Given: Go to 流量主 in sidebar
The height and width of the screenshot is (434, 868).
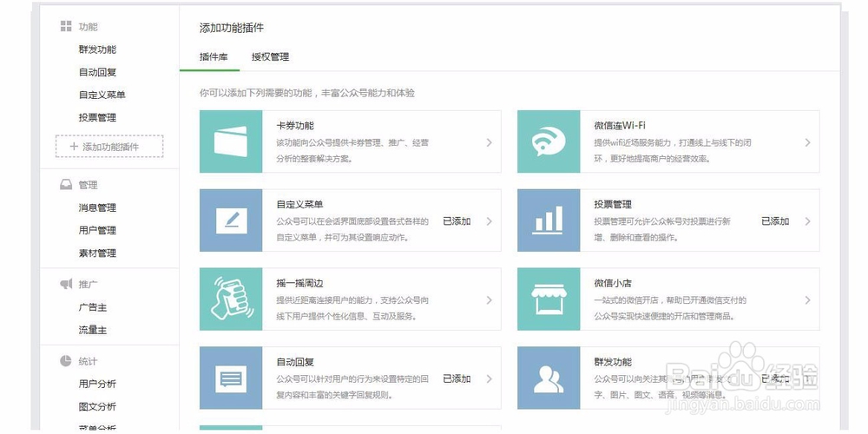Looking at the screenshot, I should pyautogui.click(x=93, y=329).
